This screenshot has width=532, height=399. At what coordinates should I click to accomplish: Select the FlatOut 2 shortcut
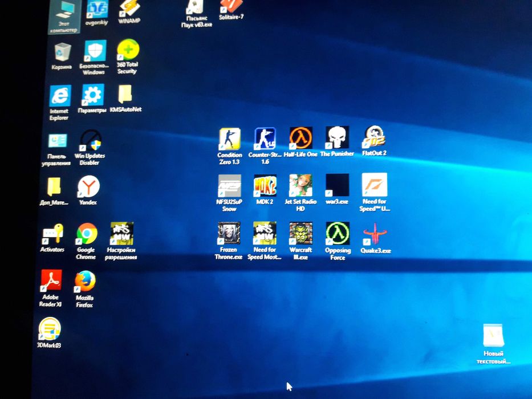(x=374, y=137)
